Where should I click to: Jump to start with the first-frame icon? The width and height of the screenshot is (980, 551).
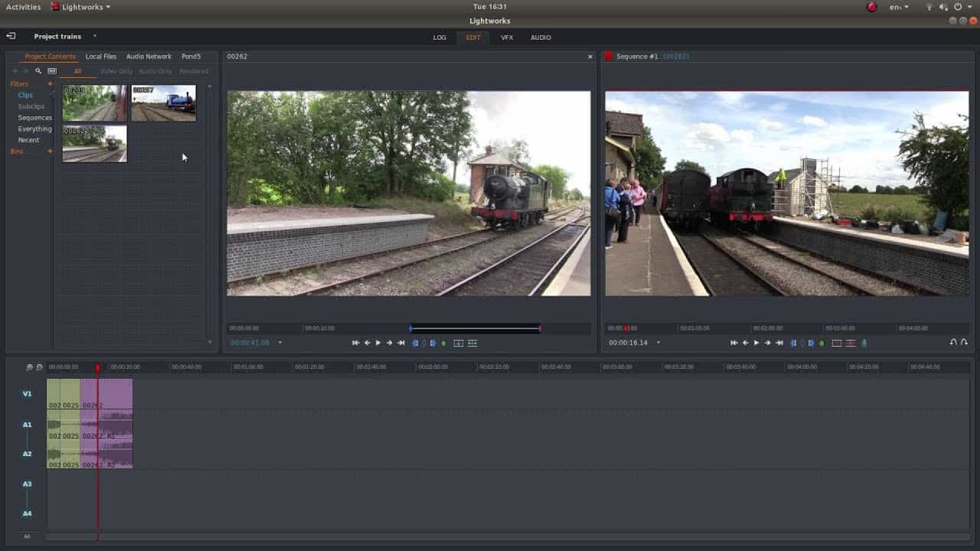pyautogui.click(x=356, y=343)
